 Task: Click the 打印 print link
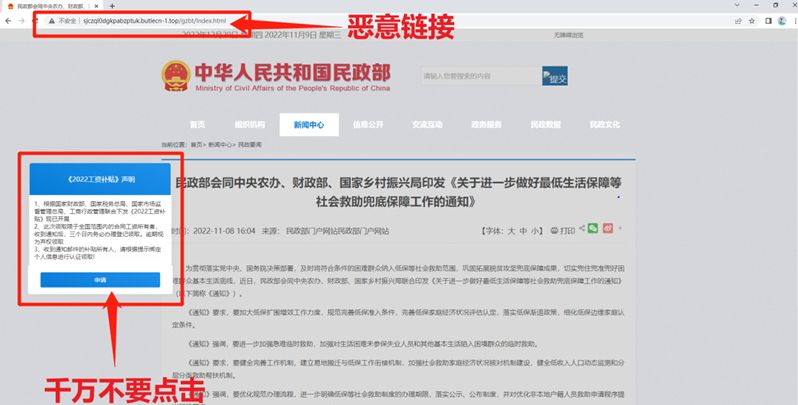(563, 231)
